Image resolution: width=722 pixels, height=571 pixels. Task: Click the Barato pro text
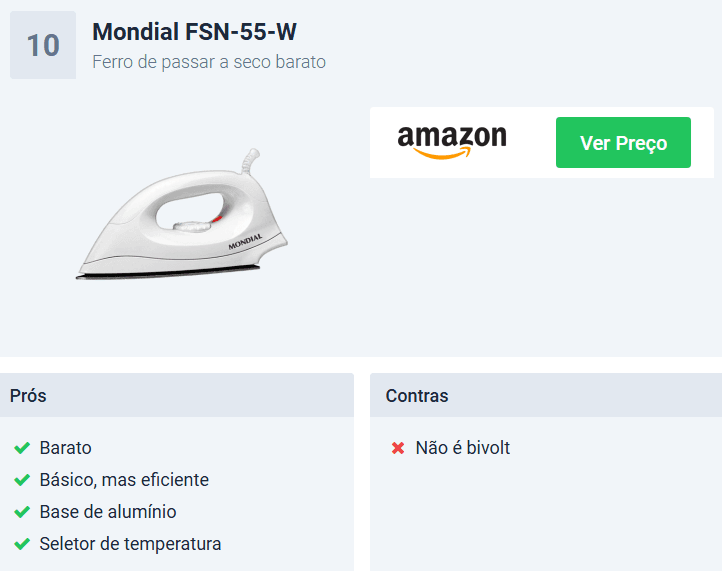[65, 448]
